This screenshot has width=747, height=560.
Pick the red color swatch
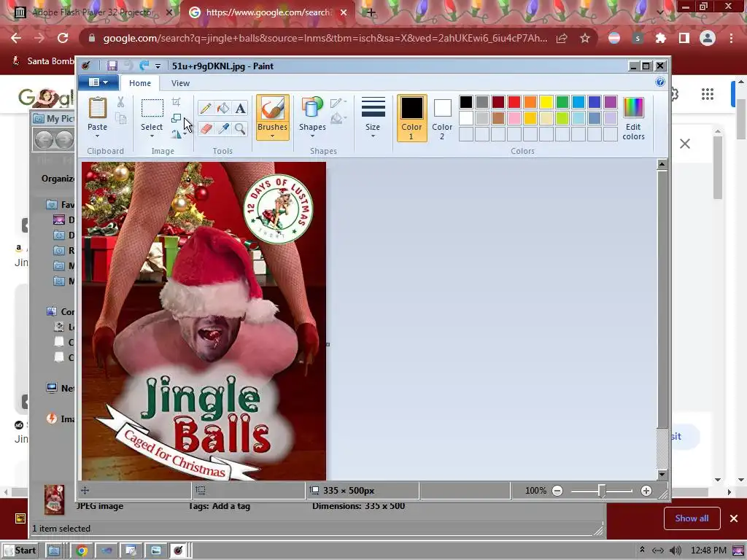(x=514, y=102)
